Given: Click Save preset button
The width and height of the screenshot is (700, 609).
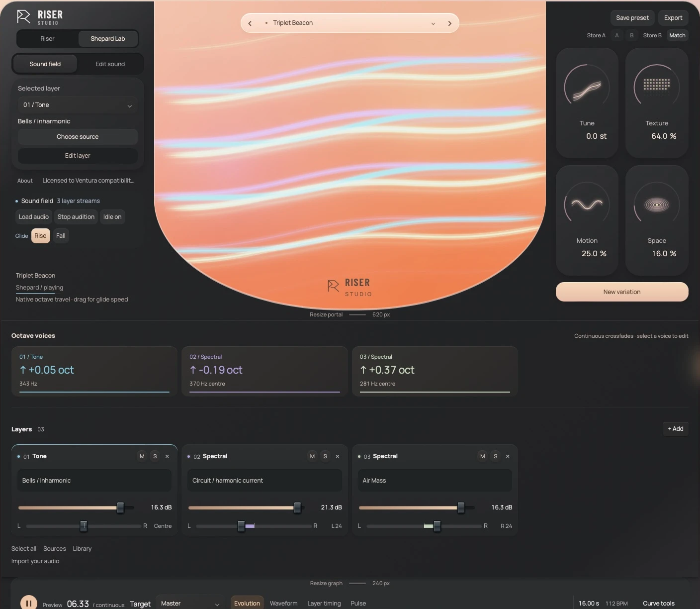Looking at the screenshot, I should (x=632, y=18).
